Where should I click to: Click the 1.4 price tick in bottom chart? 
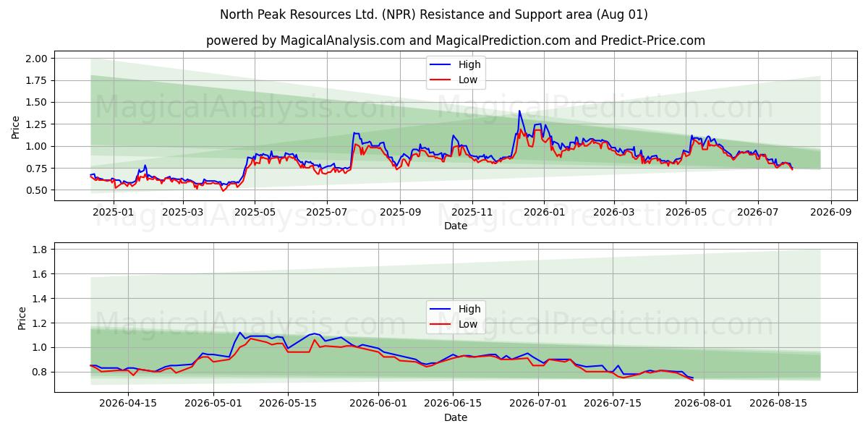pyautogui.click(x=41, y=299)
